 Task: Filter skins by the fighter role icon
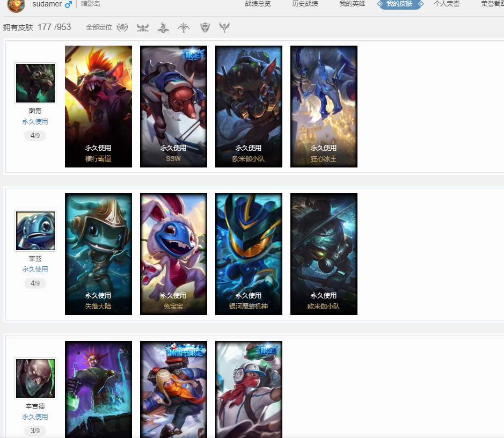point(122,27)
